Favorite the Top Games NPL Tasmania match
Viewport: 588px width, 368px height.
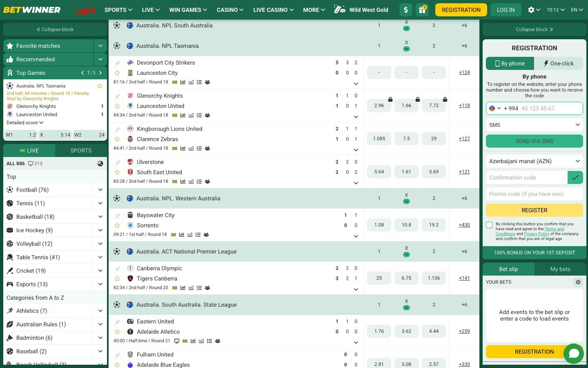point(99,86)
